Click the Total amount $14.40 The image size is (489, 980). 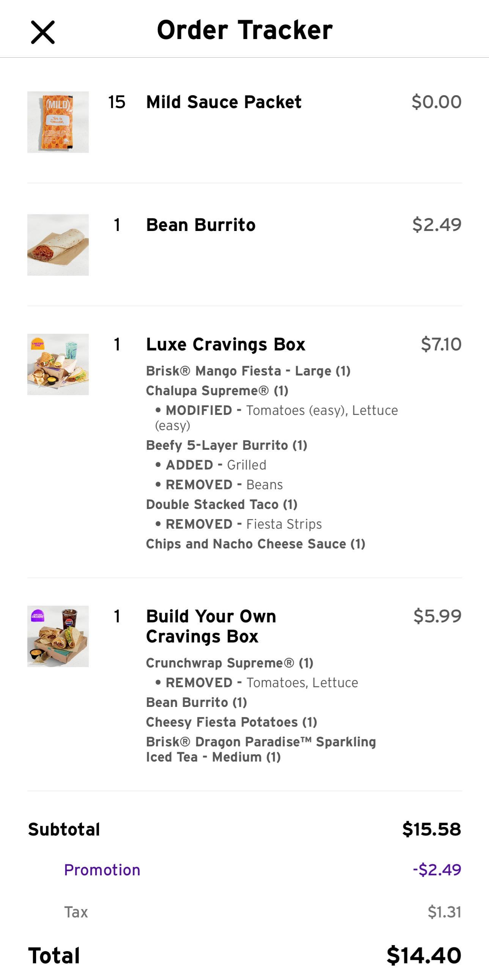tap(423, 955)
